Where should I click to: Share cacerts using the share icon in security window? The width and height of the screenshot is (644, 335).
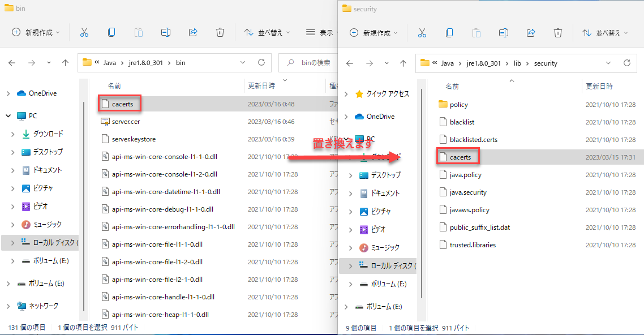[x=531, y=32]
